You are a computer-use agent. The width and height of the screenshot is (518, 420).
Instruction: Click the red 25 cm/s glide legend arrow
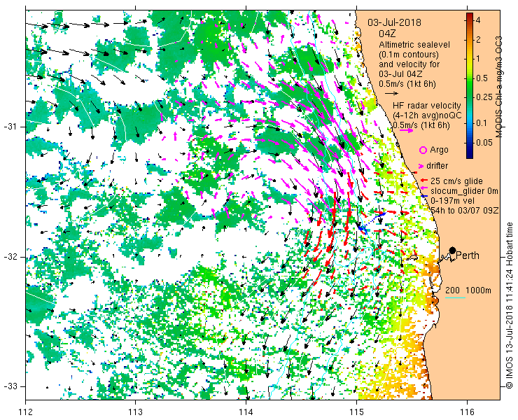pos(424,181)
